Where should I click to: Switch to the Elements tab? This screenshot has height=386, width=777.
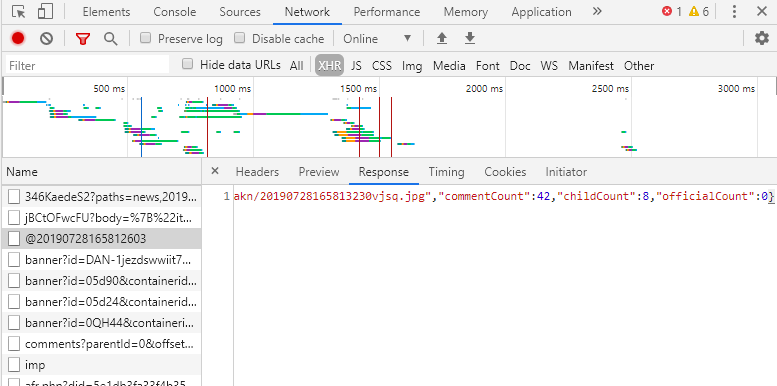tap(107, 12)
